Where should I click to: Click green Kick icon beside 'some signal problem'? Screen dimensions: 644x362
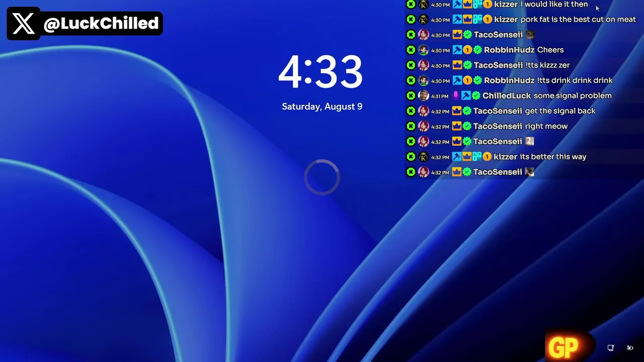411,96
